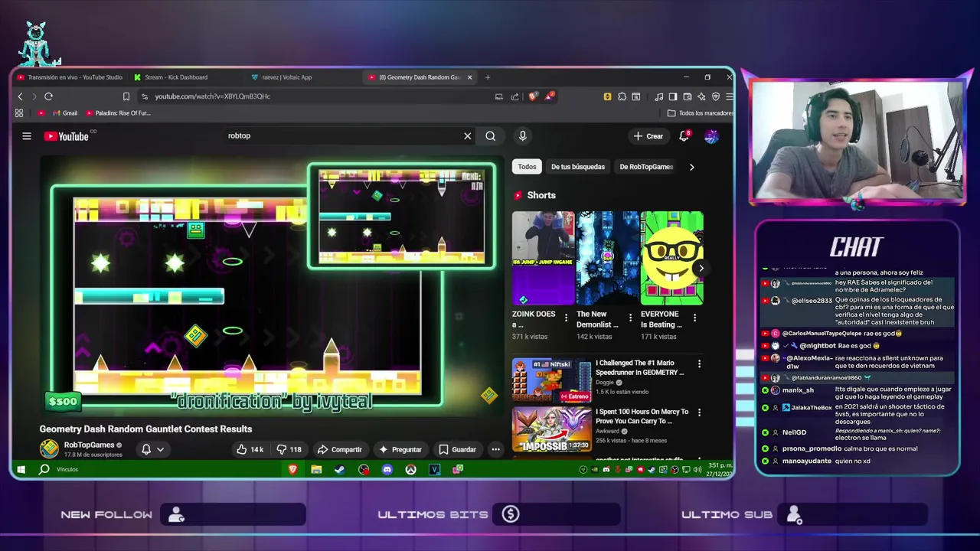Screen dimensions: 980x551
Task: Open 'I Spent 100 Hours On Mercy' title
Action: click(642, 416)
